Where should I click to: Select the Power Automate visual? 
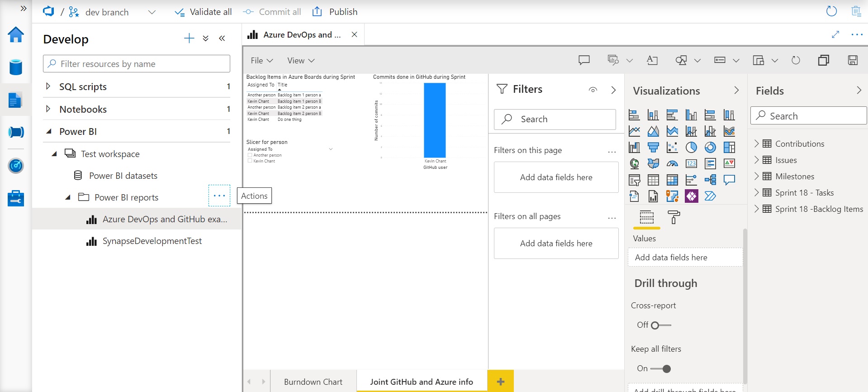tap(710, 196)
